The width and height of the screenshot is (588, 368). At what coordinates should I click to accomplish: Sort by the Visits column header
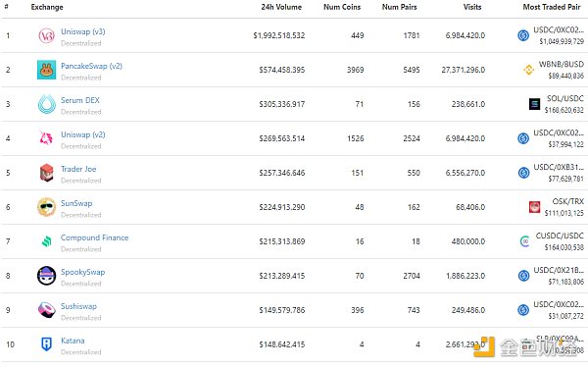pos(472,7)
